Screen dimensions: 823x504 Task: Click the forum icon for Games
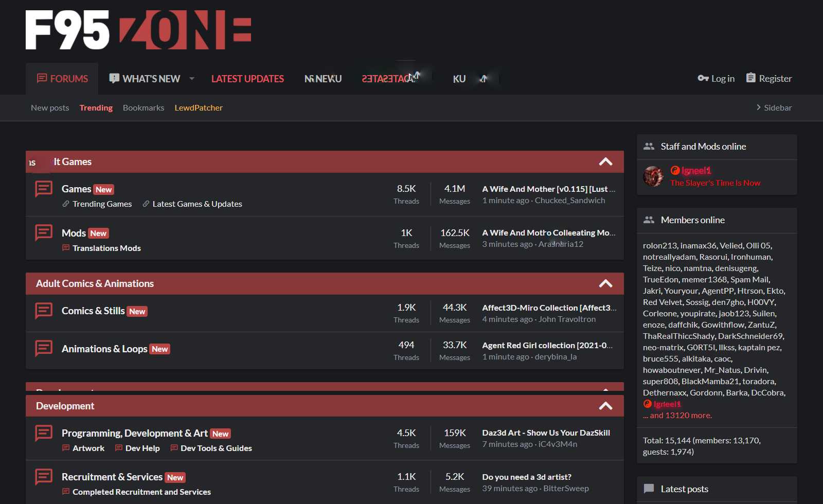pos(44,189)
